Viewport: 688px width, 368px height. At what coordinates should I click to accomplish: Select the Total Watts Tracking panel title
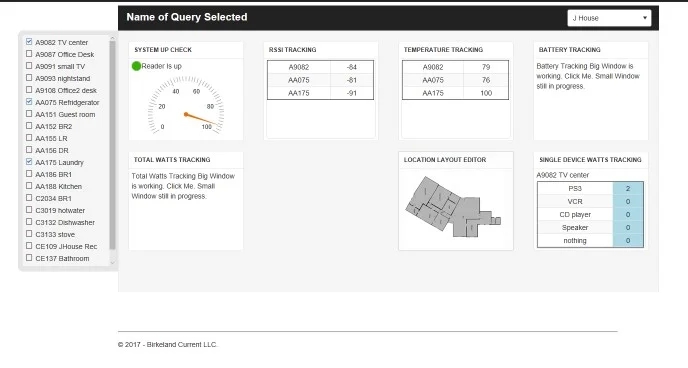click(172, 160)
